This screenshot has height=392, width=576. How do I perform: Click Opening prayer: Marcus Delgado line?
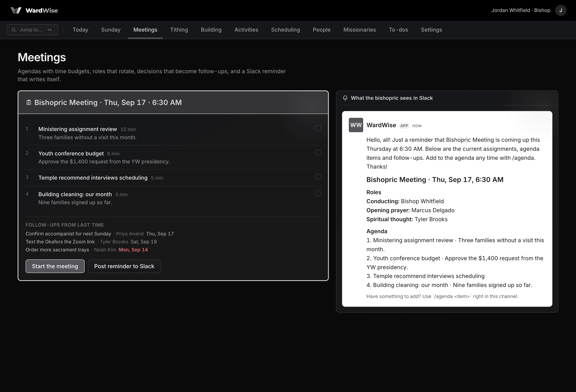(410, 210)
